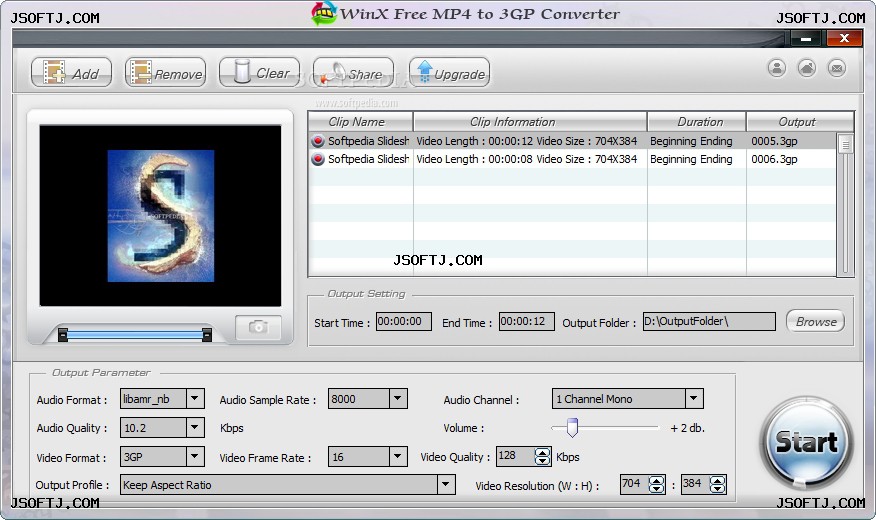Click the Clear list button
The image size is (876, 520).
(x=259, y=73)
